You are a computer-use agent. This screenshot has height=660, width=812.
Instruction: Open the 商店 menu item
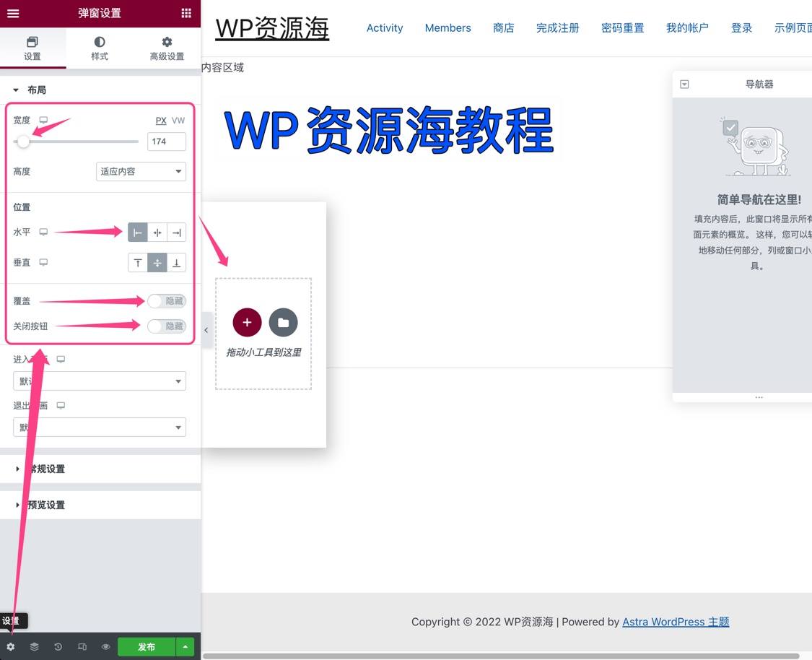point(503,28)
